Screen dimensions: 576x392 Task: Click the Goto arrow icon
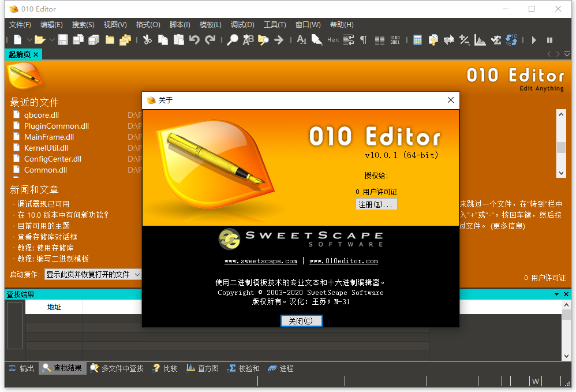coord(279,40)
